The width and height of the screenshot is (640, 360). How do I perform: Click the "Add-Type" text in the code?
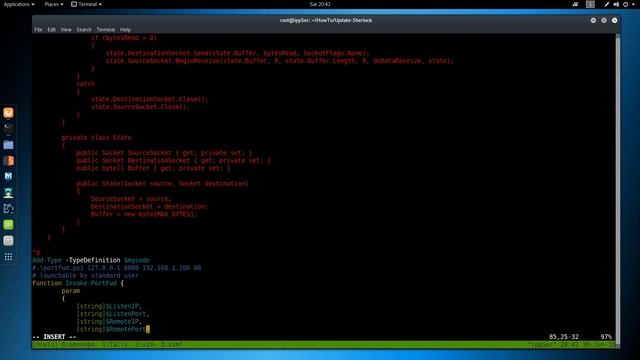coord(47,260)
